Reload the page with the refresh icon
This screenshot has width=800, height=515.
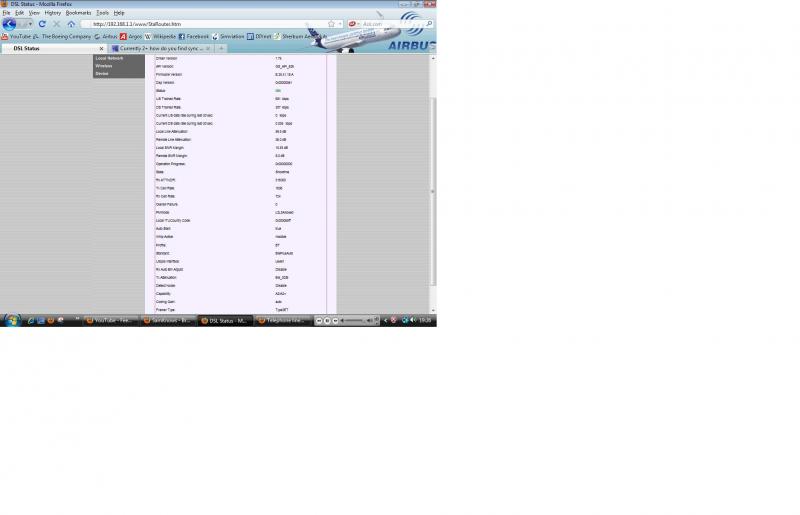(x=42, y=23)
